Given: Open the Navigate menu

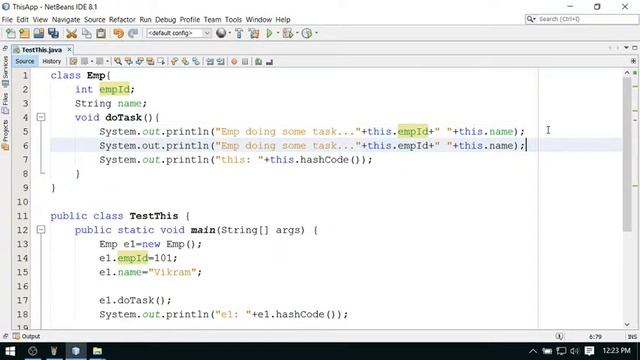Looking at the screenshot, I should [66, 20].
